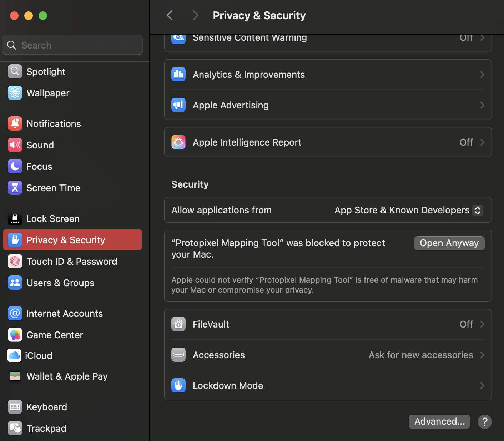504x441 pixels.
Task: Click the Users & Groups icon
Action: coord(15,283)
